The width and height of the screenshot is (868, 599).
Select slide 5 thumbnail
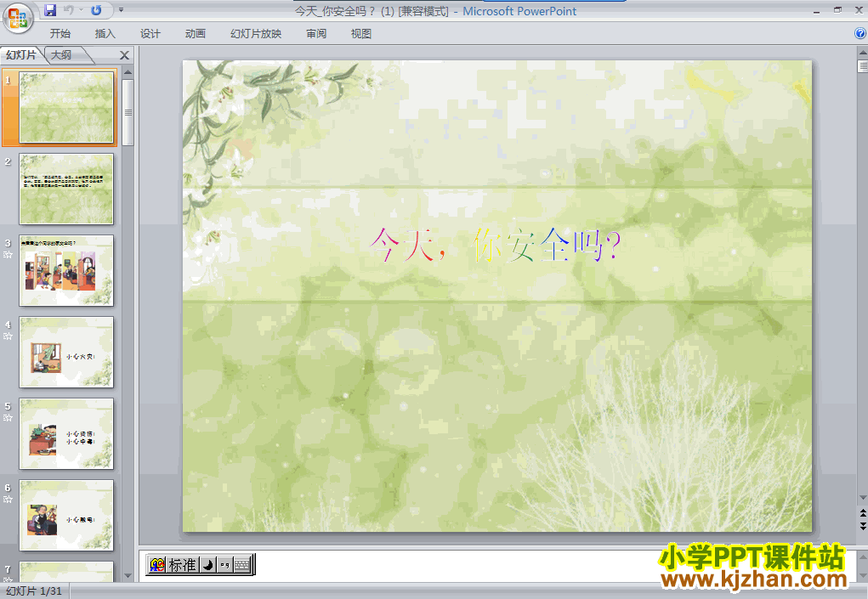coord(66,433)
